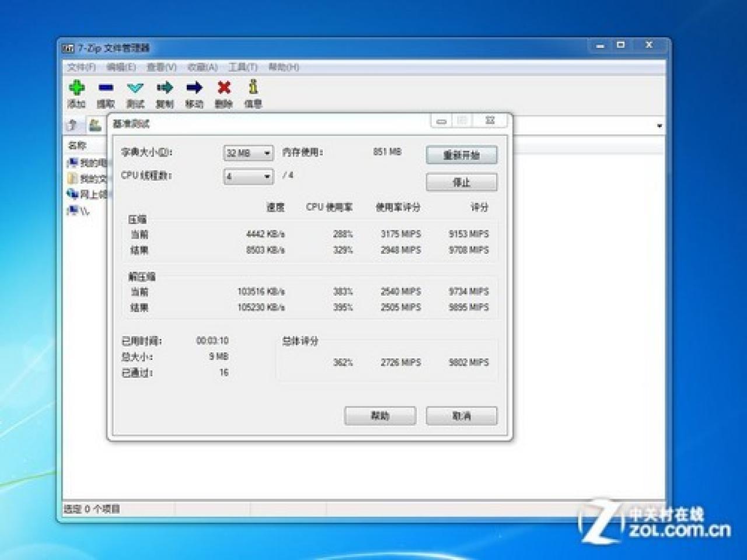Screen dimensions: 747x560
Task: Click the Cancel (取消) button
Action: (462, 416)
